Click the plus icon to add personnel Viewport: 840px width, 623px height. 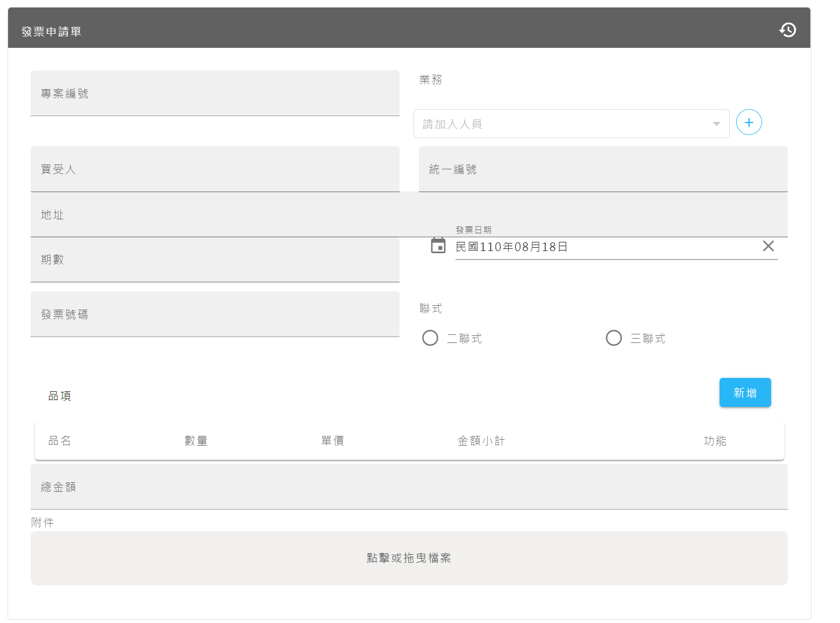point(749,123)
